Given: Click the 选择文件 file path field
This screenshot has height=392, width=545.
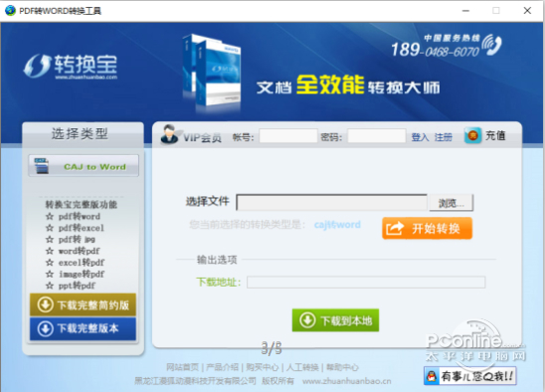Looking at the screenshot, I should coord(331,202).
